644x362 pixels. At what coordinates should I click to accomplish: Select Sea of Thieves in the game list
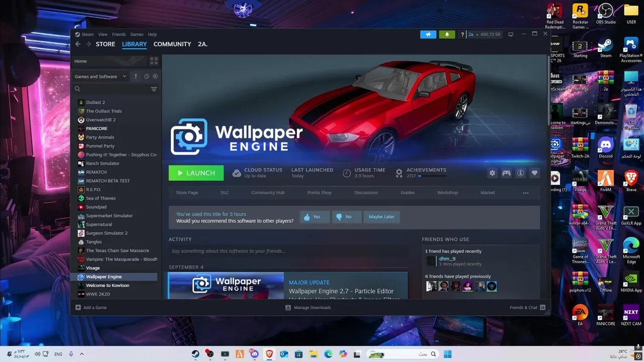pos(101,198)
